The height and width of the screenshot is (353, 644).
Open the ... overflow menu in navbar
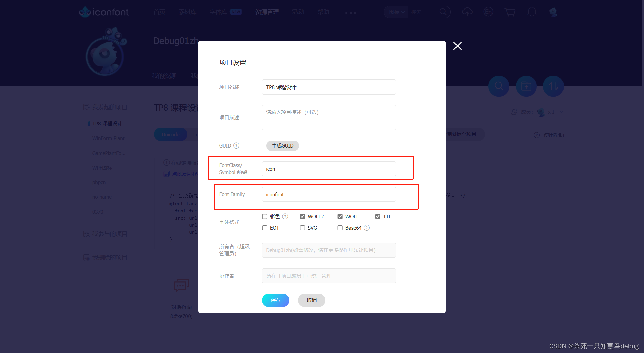tap(351, 13)
